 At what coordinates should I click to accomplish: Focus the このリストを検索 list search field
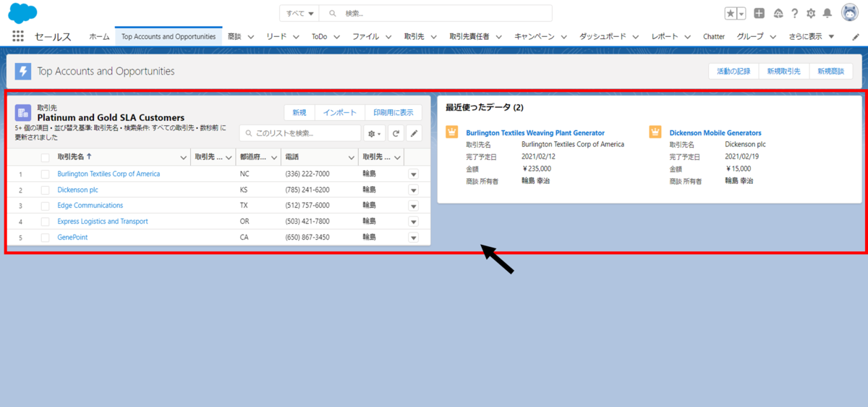pyautogui.click(x=300, y=133)
